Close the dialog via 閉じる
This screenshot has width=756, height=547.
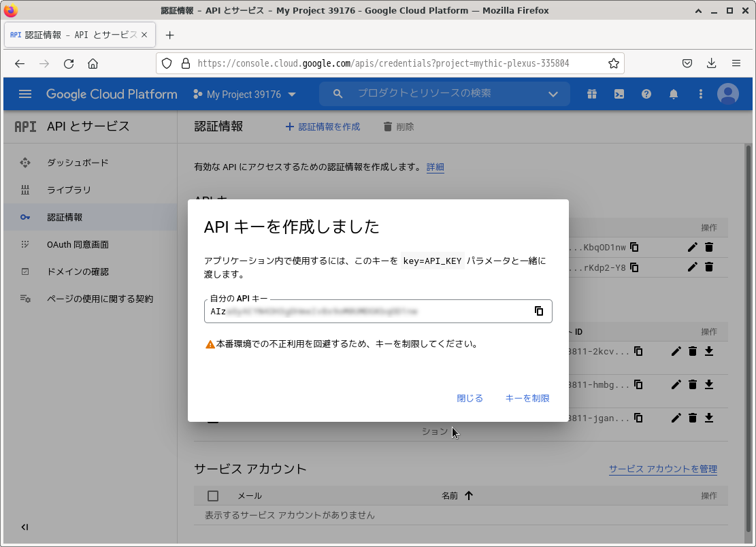tap(470, 398)
